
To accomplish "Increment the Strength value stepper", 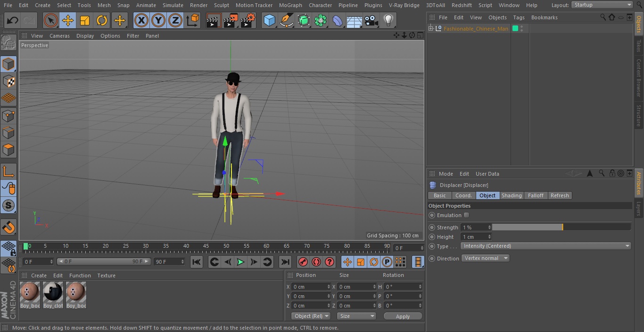I will [489, 226].
